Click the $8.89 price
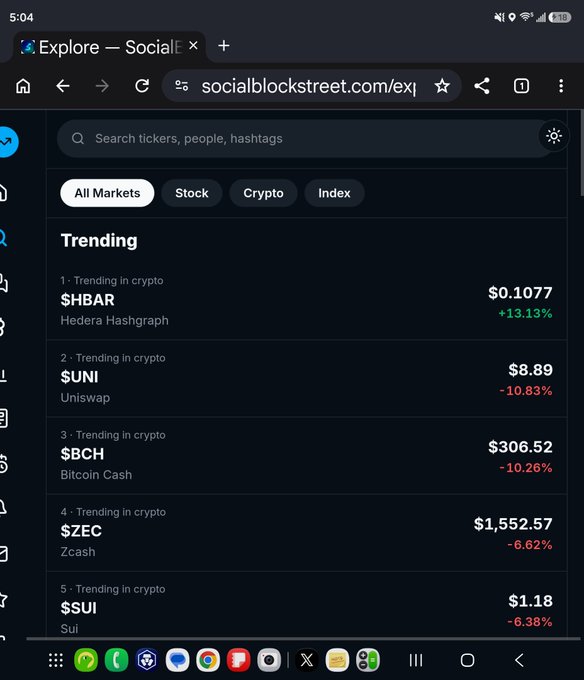Viewport: 584px width, 680px height. [x=531, y=370]
